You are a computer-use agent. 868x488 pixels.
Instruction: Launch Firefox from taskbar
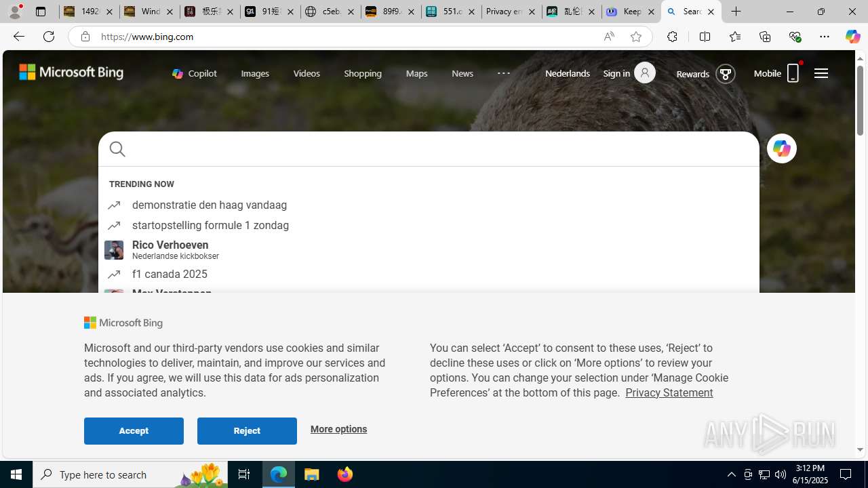(345, 474)
